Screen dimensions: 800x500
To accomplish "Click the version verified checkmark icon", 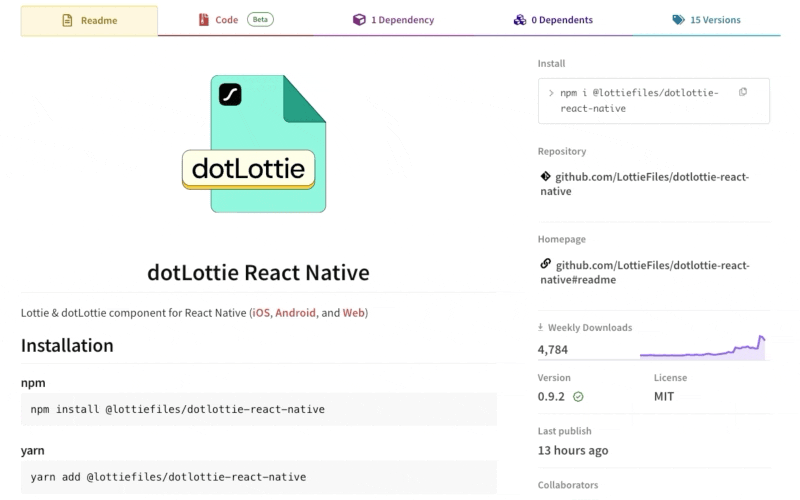I will pos(578,396).
